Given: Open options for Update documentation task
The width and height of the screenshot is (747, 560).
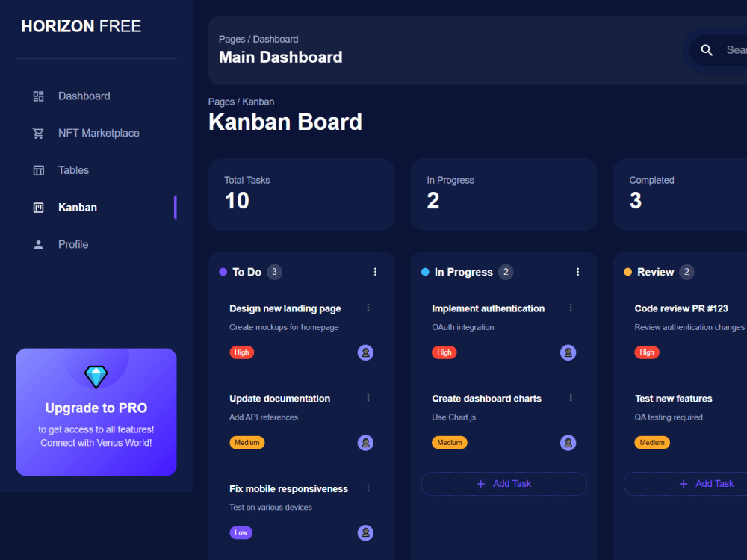Looking at the screenshot, I should coord(368,398).
